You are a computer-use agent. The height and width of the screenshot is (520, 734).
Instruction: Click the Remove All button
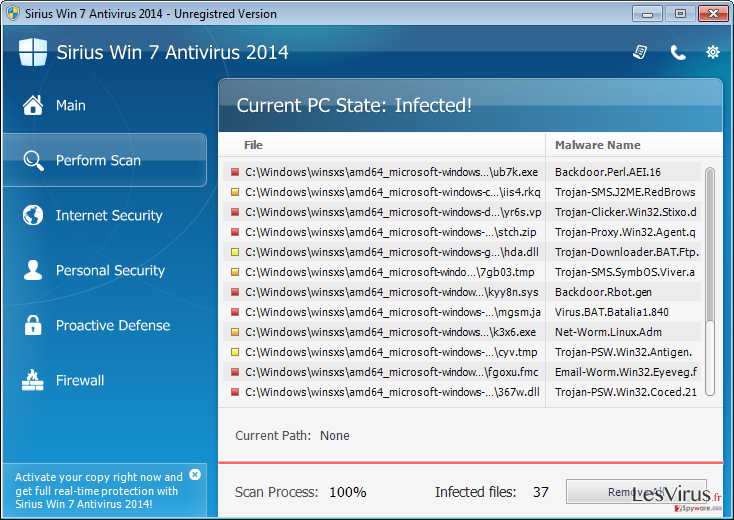pyautogui.click(x=636, y=491)
